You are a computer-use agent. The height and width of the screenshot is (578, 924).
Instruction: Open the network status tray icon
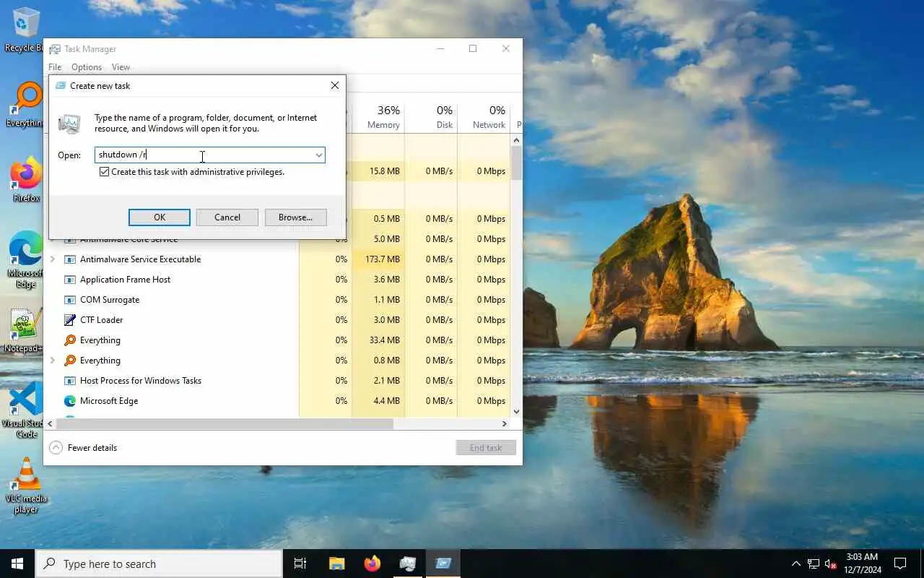coord(814,564)
